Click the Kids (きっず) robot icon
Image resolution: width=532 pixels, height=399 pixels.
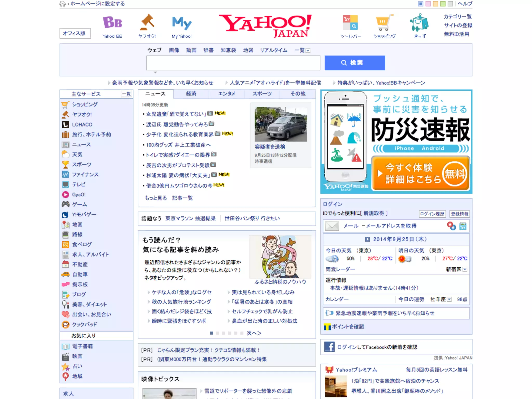[x=420, y=23]
